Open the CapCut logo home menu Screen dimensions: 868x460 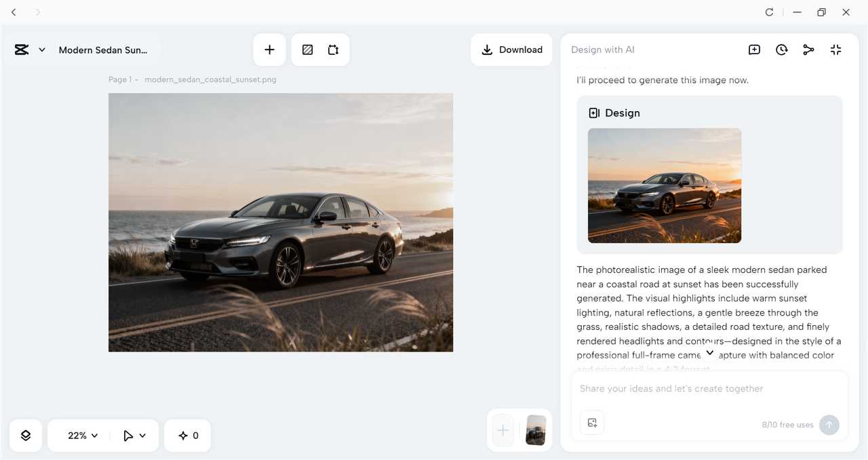(22, 49)
